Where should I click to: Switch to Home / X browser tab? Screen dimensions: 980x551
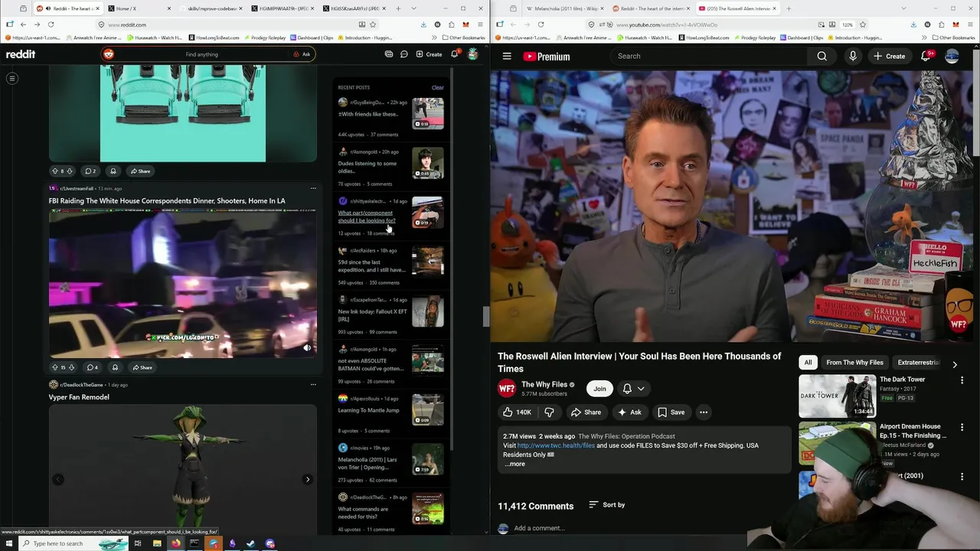(x=138, y=8)
